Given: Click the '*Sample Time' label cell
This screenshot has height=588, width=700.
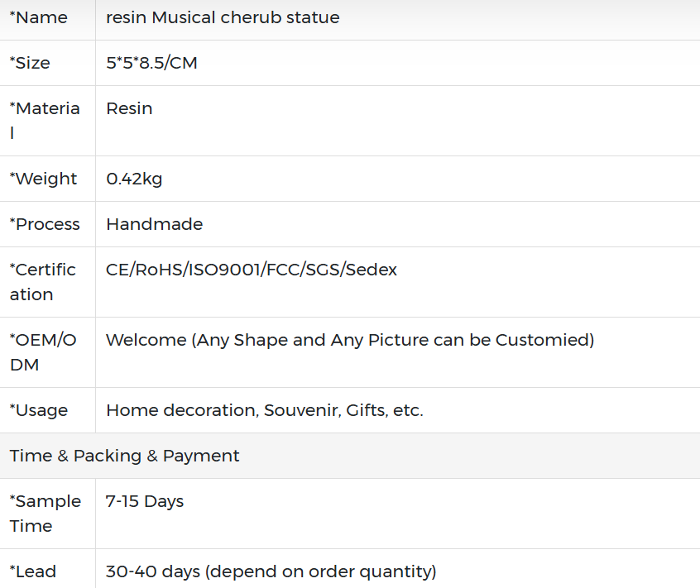Looking at the screenshot, I should [45, 513].
